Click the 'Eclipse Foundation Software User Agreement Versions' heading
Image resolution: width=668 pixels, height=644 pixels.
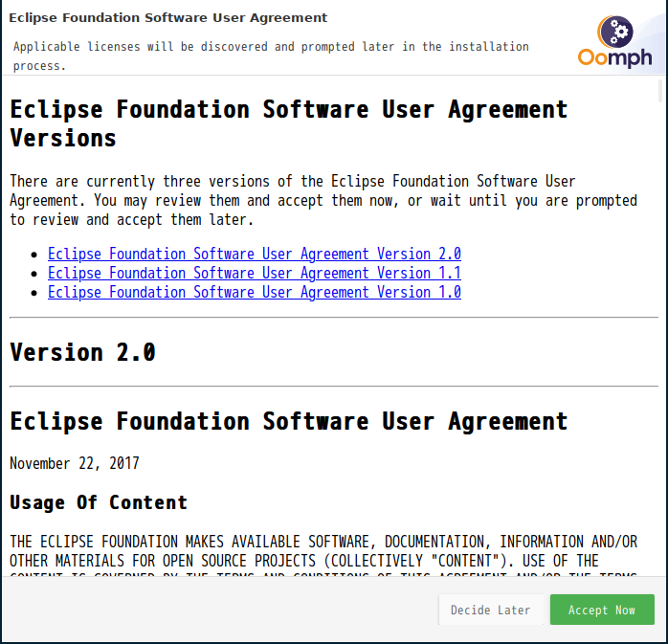(x=289, y=124)
